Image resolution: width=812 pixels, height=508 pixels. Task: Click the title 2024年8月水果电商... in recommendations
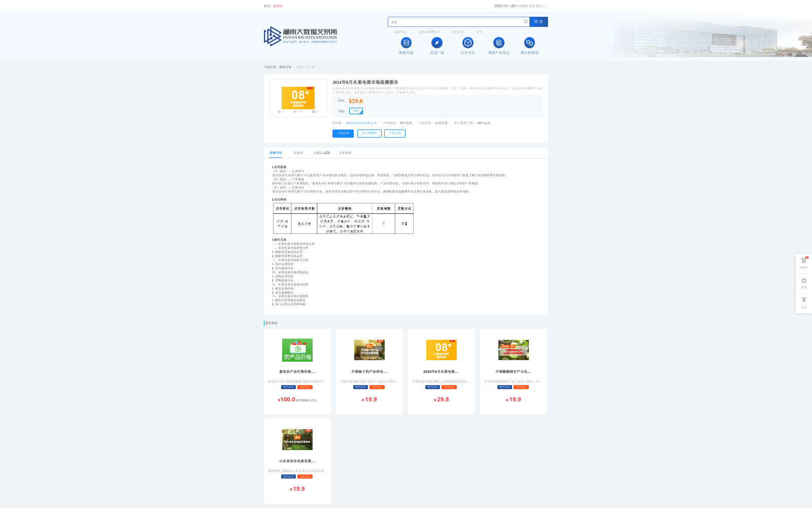pos(441,372)
